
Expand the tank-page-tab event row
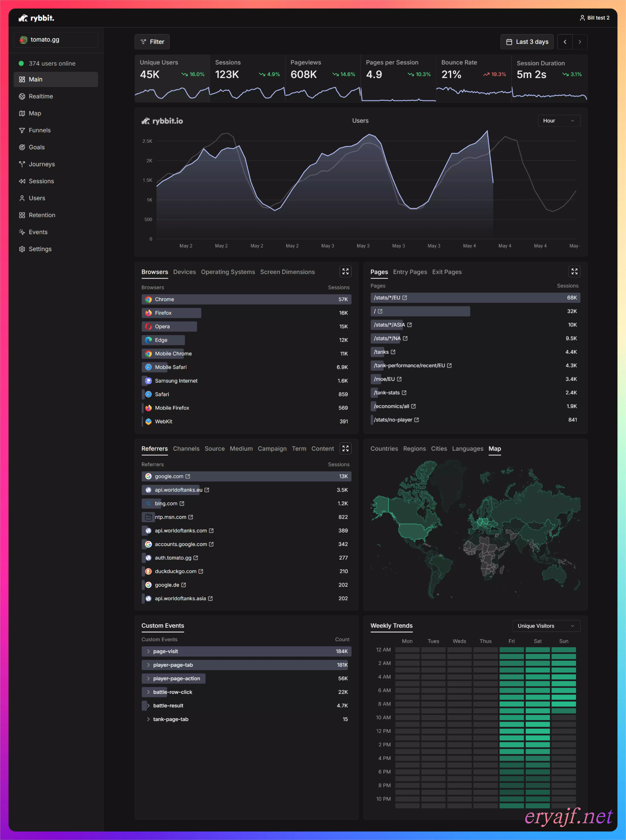(246, 719)
